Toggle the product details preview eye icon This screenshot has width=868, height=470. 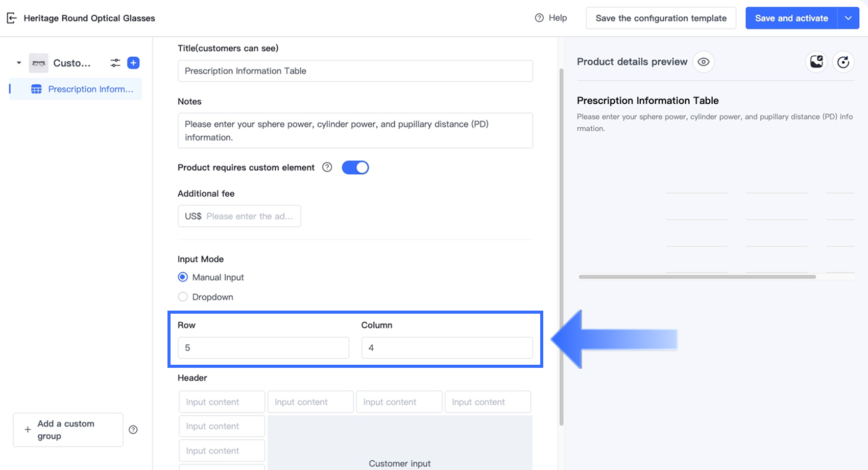click(x=704, y=62)
